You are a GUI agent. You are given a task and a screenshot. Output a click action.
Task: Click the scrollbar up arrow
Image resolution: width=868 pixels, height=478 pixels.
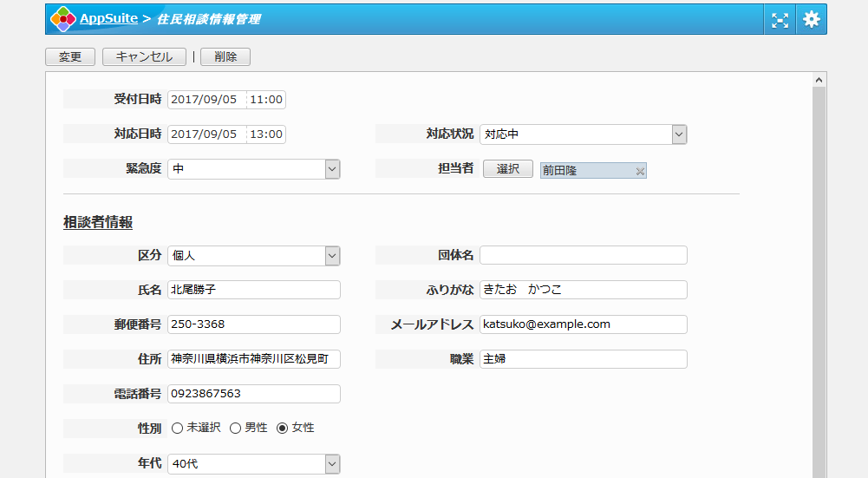(x=819, y=80)
